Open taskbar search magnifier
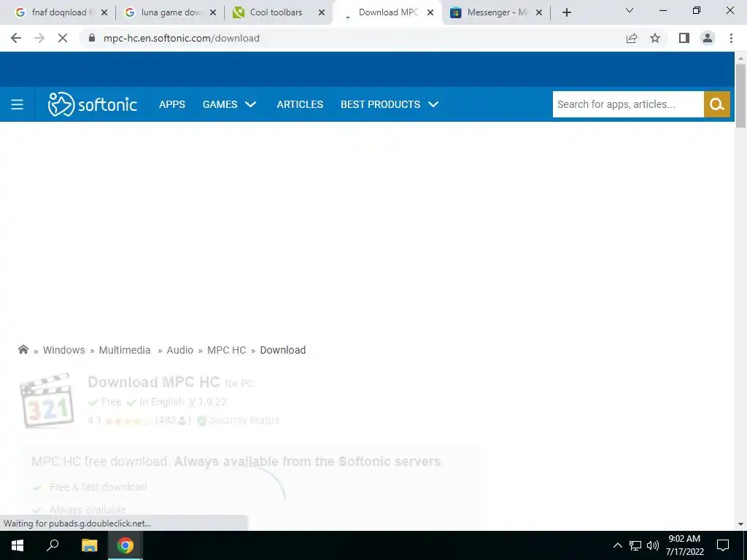Image resolution: width=747 pixels, height=560 pixels. point(53,545)
